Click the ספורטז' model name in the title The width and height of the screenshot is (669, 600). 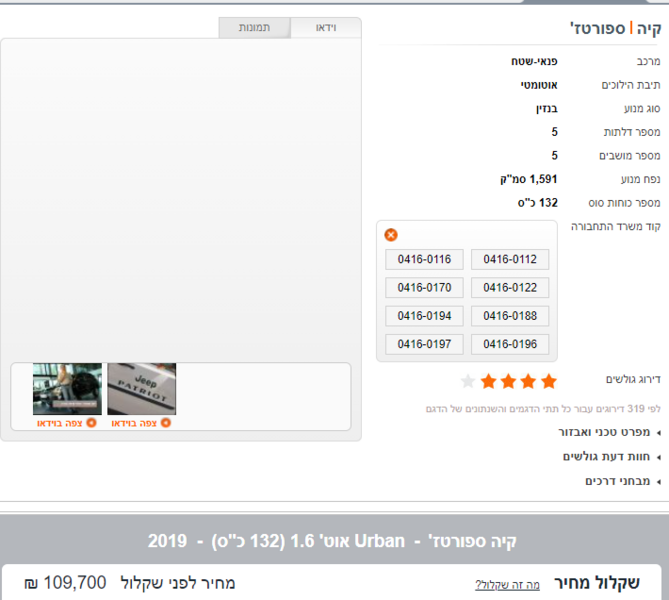(x=597, y=29)
